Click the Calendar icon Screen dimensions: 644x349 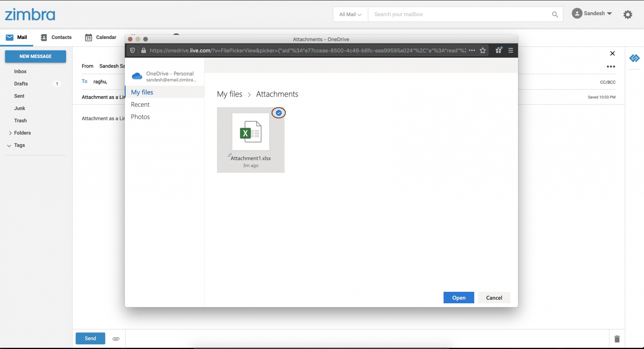(89, 37)
